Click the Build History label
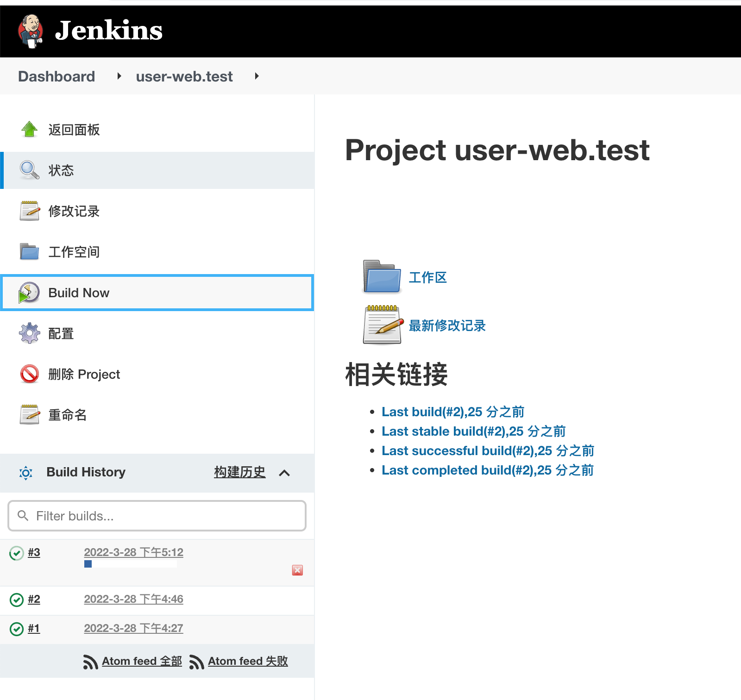 click(x=86, y=472)
